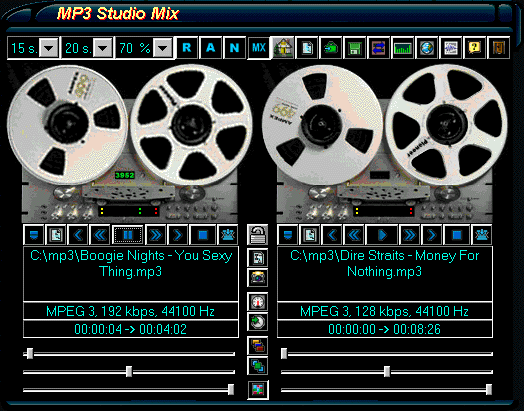Open the green equalizer bars icon

tap(403, 48)
